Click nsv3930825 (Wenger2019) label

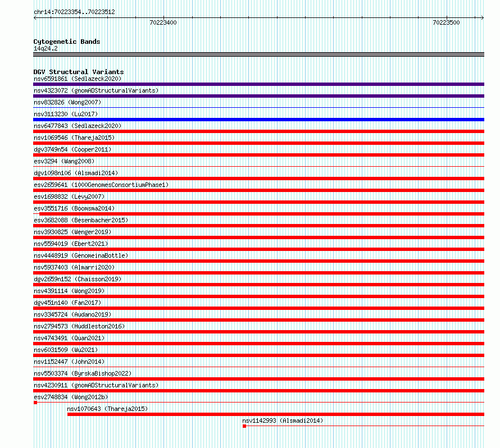click(72, 232)
